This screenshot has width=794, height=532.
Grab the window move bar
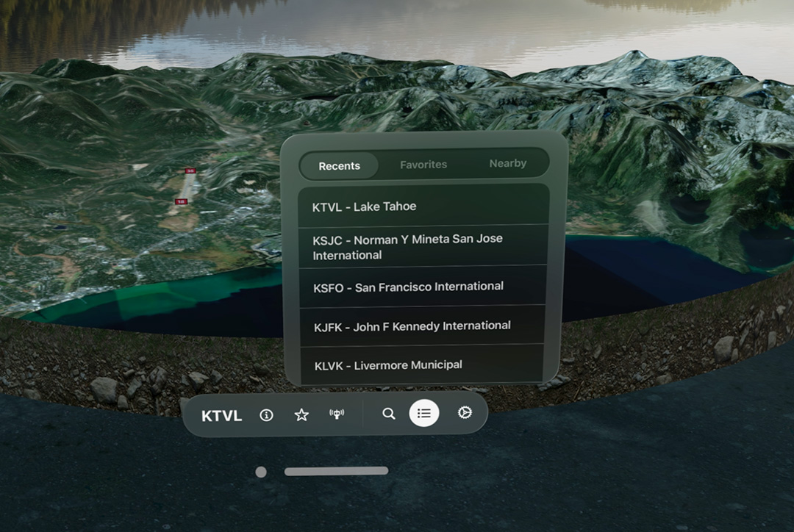(336, 471)
